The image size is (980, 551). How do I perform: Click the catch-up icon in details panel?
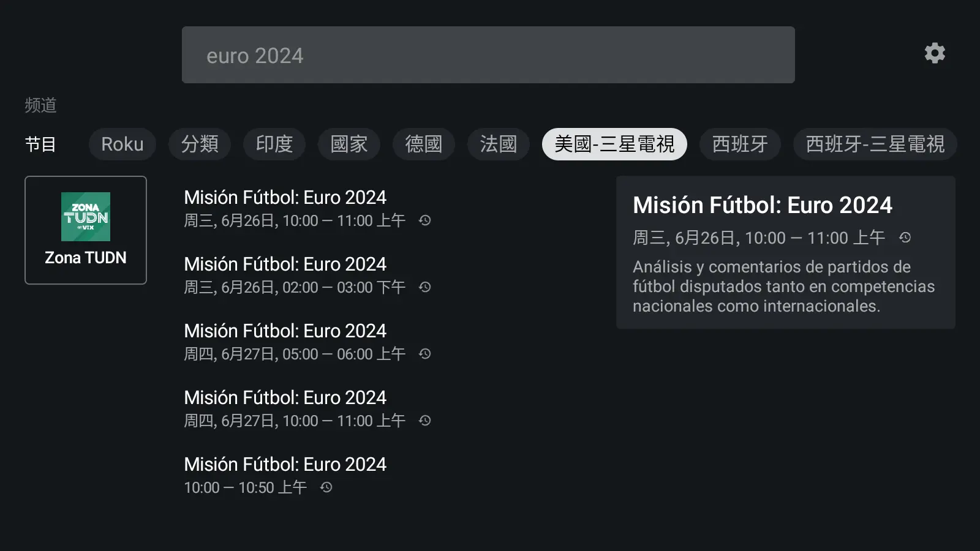pyautogui.click(x=905, y=238)
